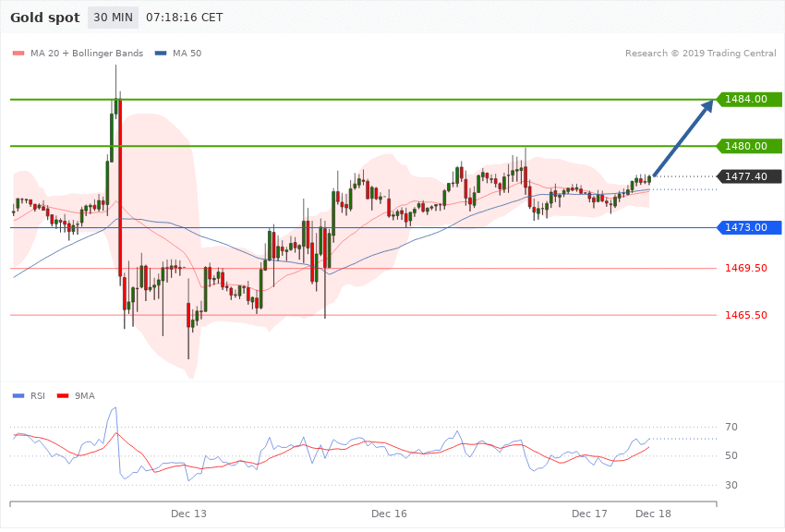
Task: Click the MA 50 legend label
Action: [187, 54]
